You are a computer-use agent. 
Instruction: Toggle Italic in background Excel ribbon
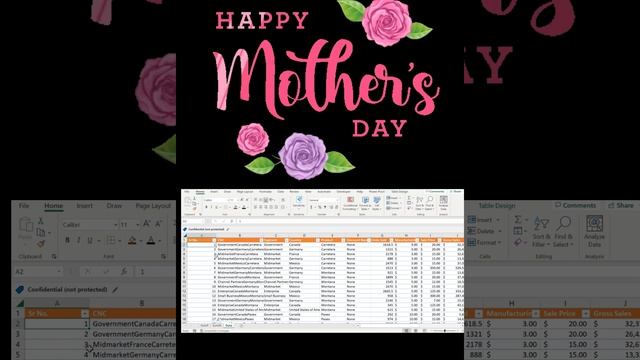pos(78,240)
